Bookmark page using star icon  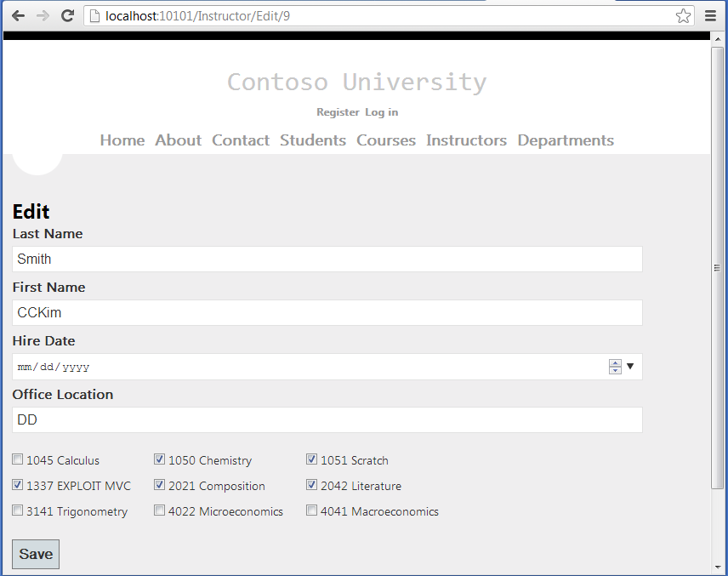click(x=683, y=15)
